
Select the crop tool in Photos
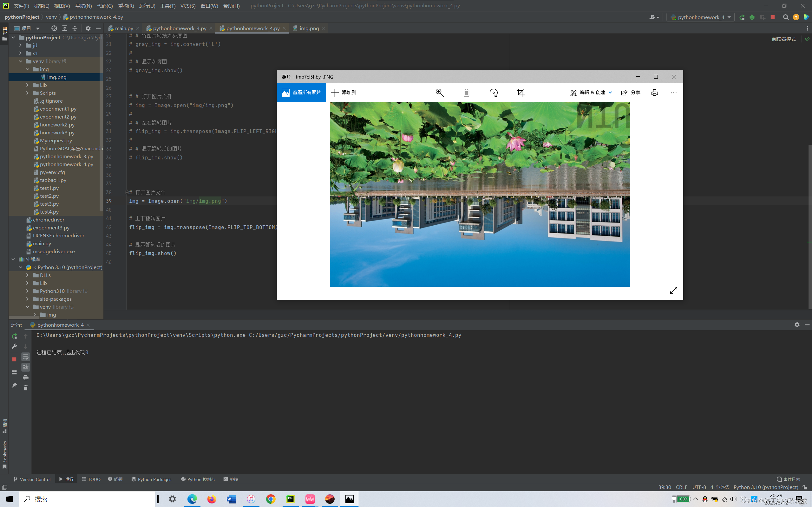[521, 93]
